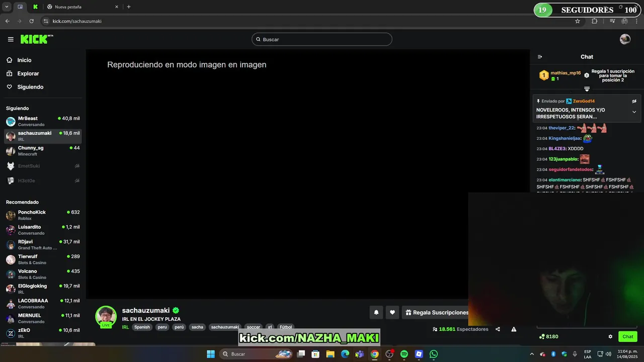Hide the pinned message eye icon
The height and width of the screenshot is (362, 644).
pyautogui.click(x=634, y=101)
